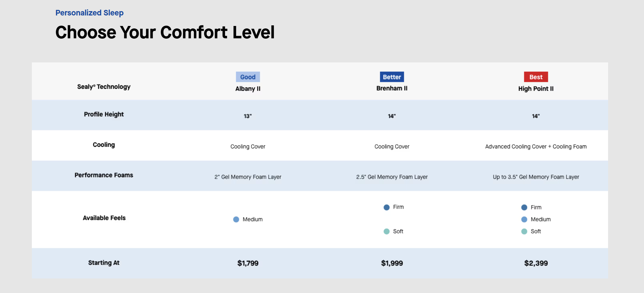Click Advanced Cooling Cover + Cooling Foam text
The width and height of the screenshot is (644, 293).
536,146
